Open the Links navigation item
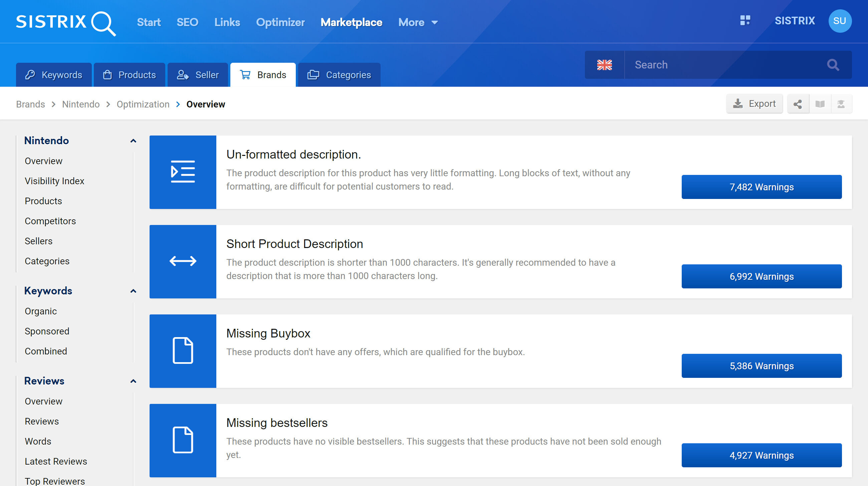868x486 pixels. pos(227,22)
